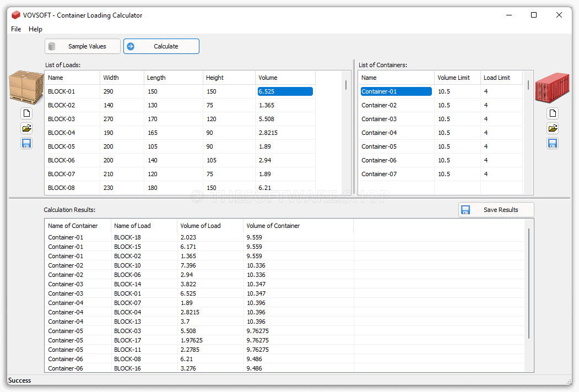
Task: Click the new containers list icon
Action: (553, 113)
